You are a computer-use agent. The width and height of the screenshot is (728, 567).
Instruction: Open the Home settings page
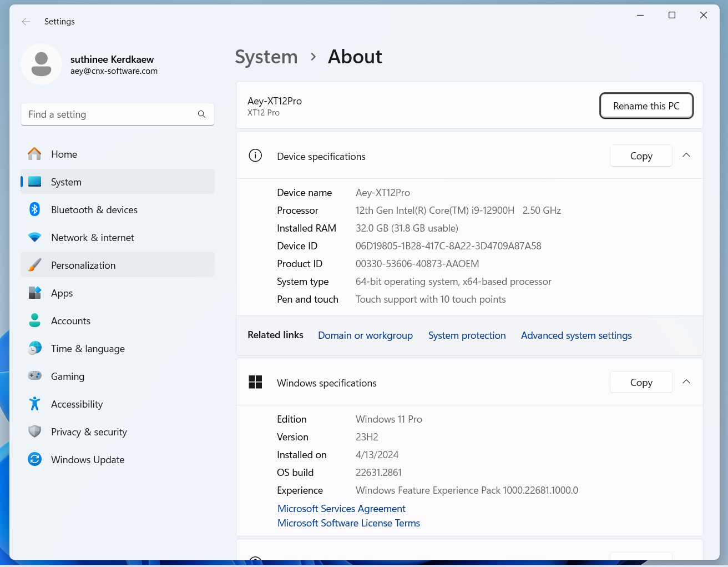coord(118,154)
